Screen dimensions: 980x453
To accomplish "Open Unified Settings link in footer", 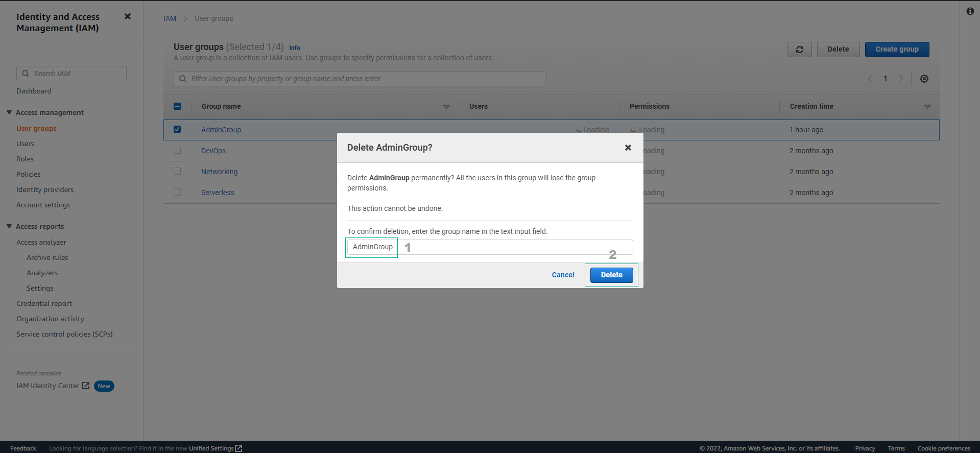I will (211, 448).
